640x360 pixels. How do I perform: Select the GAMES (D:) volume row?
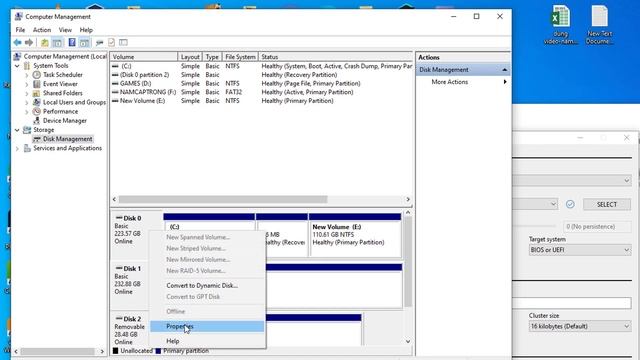261,83
